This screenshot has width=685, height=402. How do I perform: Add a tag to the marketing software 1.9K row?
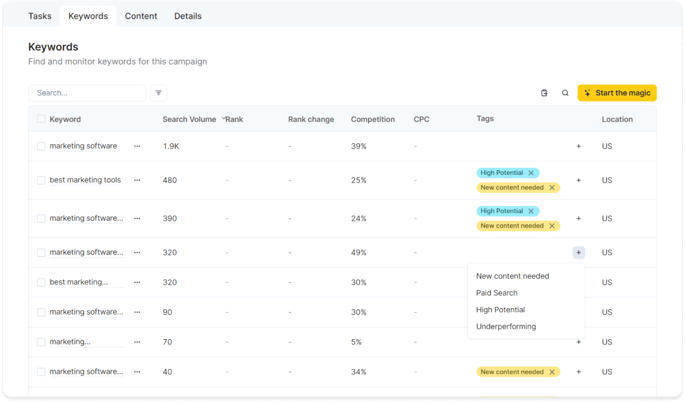click(578, 146)
